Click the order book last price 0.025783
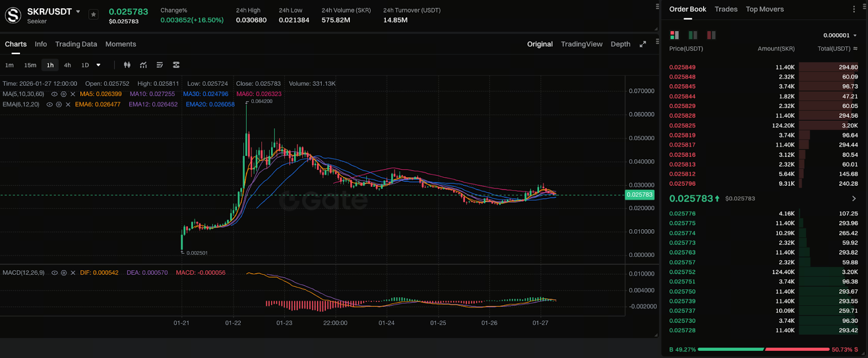Viewport: 868px width, 358px height. click(691, 198)
